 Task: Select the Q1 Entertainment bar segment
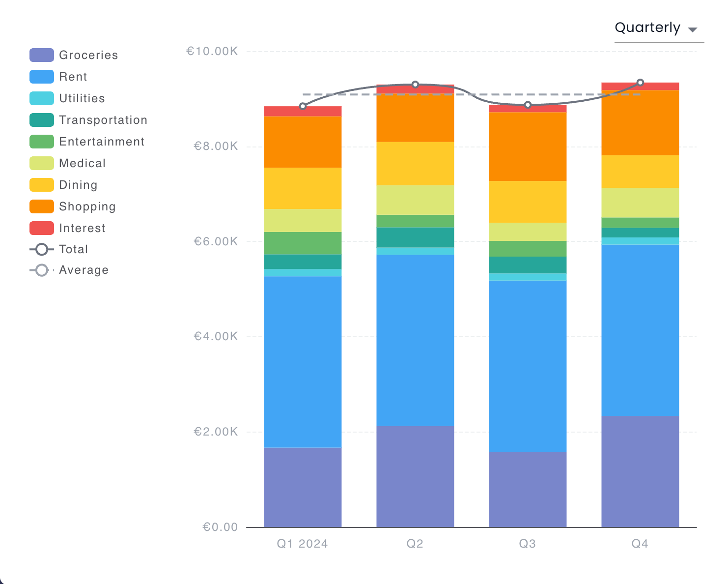click(303, 243)
